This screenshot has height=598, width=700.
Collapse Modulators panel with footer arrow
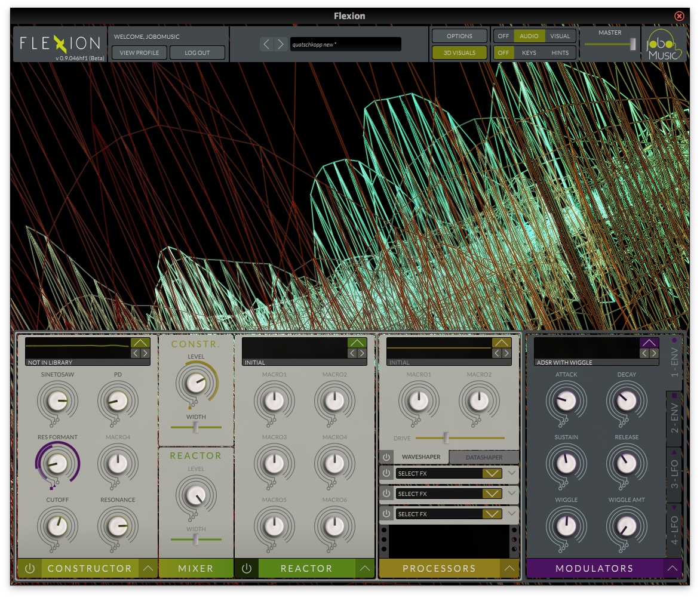point(673,569)
